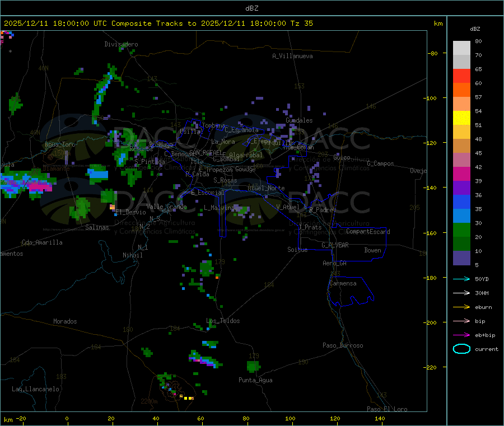Click the Valle_Grande map label
The width and height of the screenshot is (504, 426).
[x=166, y=207]
